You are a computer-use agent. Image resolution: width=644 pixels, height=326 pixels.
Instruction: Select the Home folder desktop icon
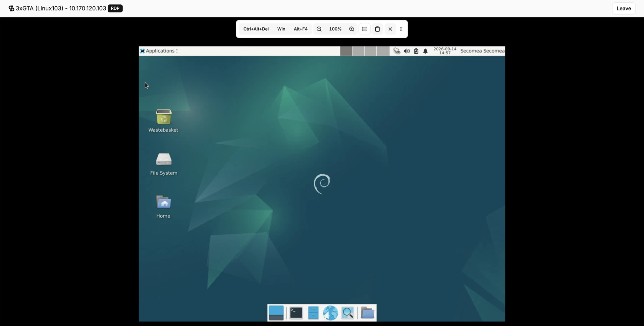click(163, 207)
